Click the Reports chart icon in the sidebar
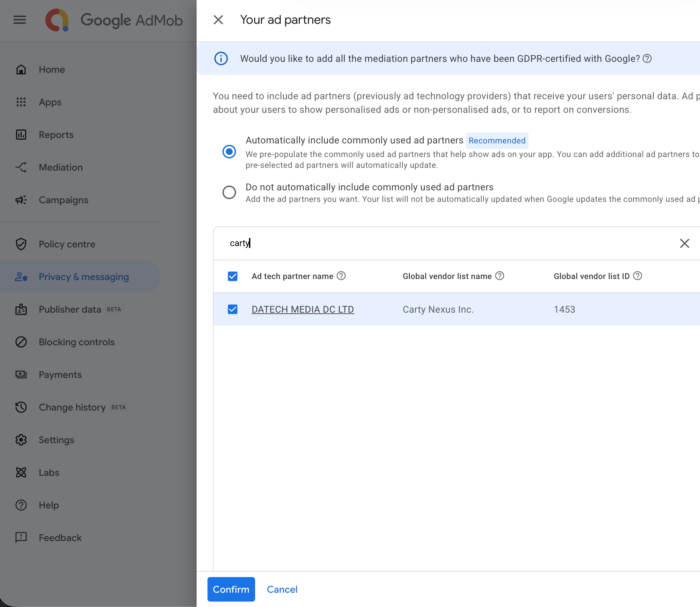 point(21,135)
